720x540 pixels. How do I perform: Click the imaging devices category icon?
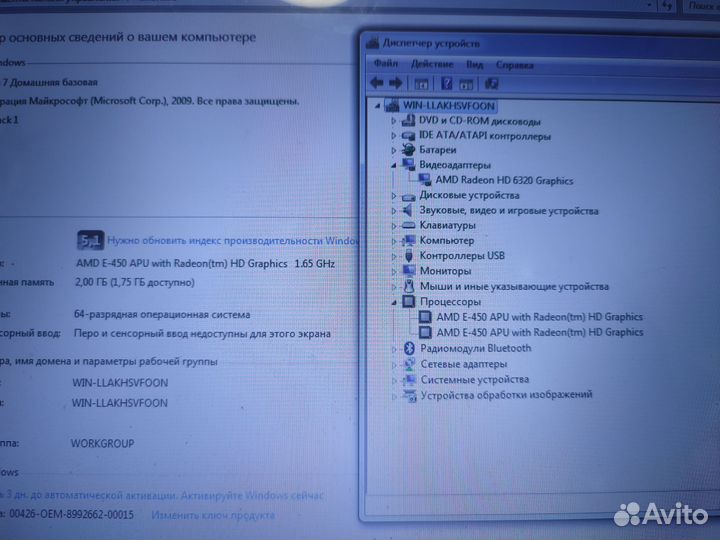tap(410, 395)
